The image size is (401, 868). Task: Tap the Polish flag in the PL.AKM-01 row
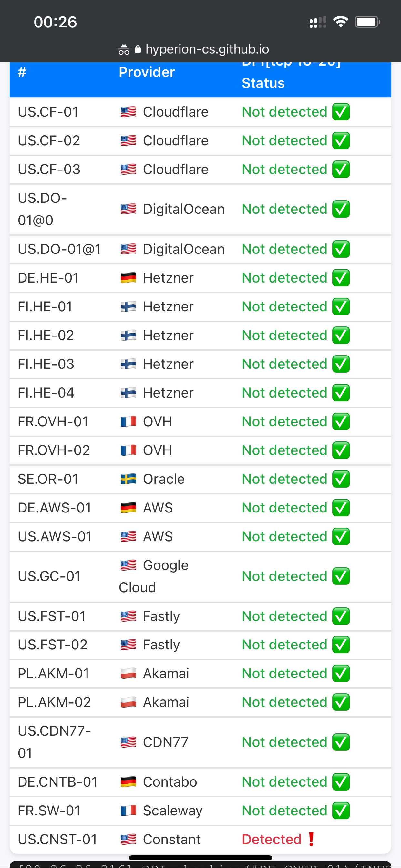pyautogui.click(x=128, y=674)
